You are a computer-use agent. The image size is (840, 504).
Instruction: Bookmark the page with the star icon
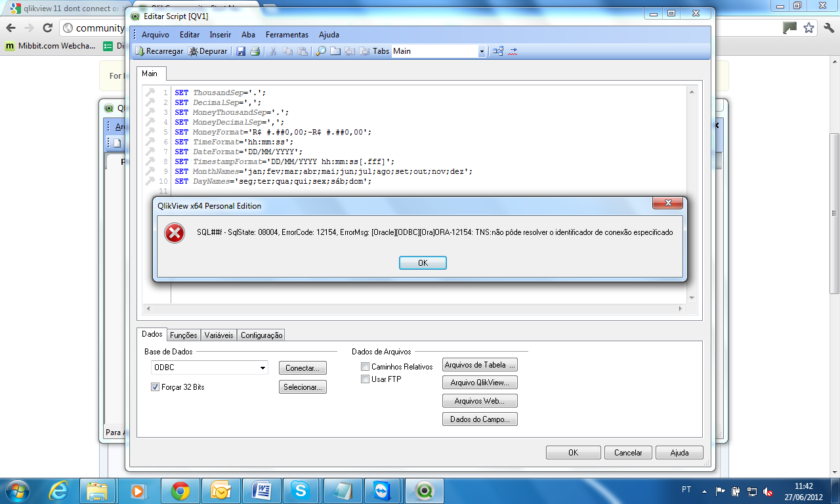pos(809,28)
